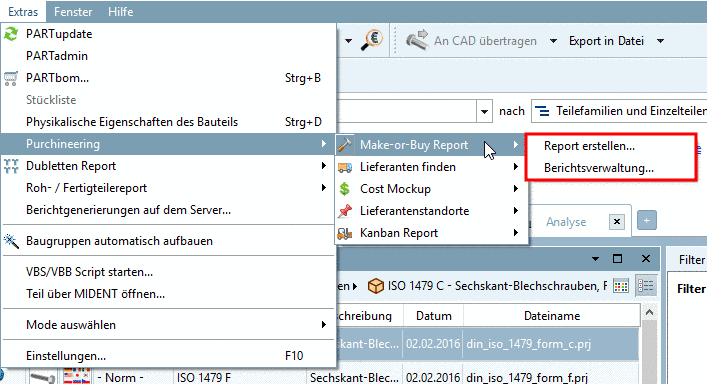Open Export in Datei dropdown arrow
Viewport: 707px width, 384px height.
tap(661, 41)
